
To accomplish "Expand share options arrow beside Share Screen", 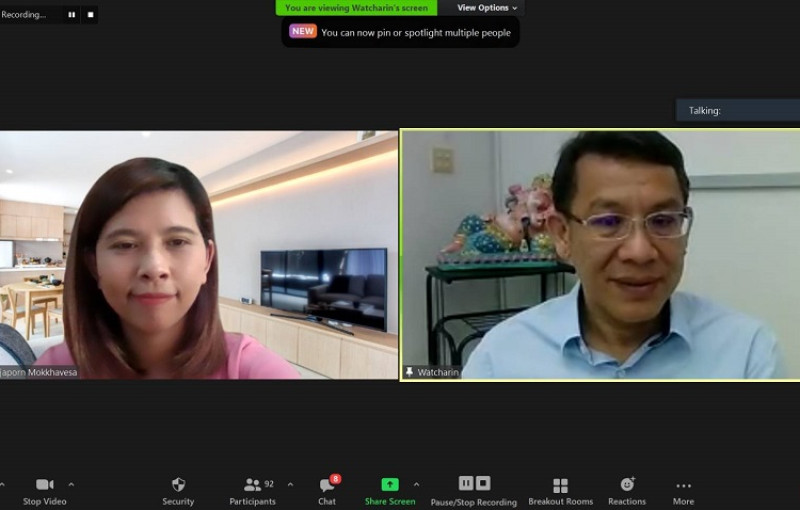I will (x=416, y=484).
